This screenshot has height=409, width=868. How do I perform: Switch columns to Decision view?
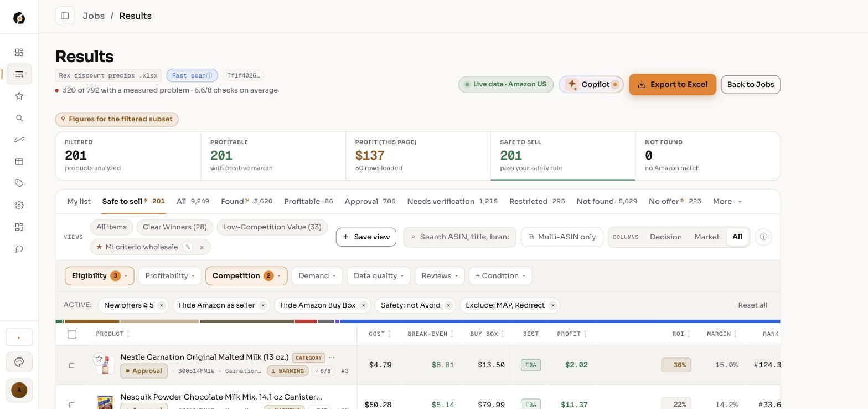665,237
